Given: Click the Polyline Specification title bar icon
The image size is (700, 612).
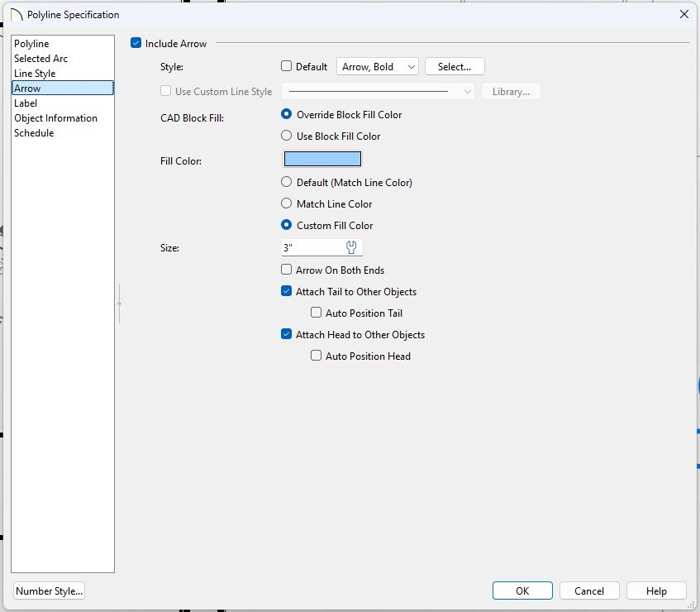Looking at the screenshot, I should pos(15,14).
